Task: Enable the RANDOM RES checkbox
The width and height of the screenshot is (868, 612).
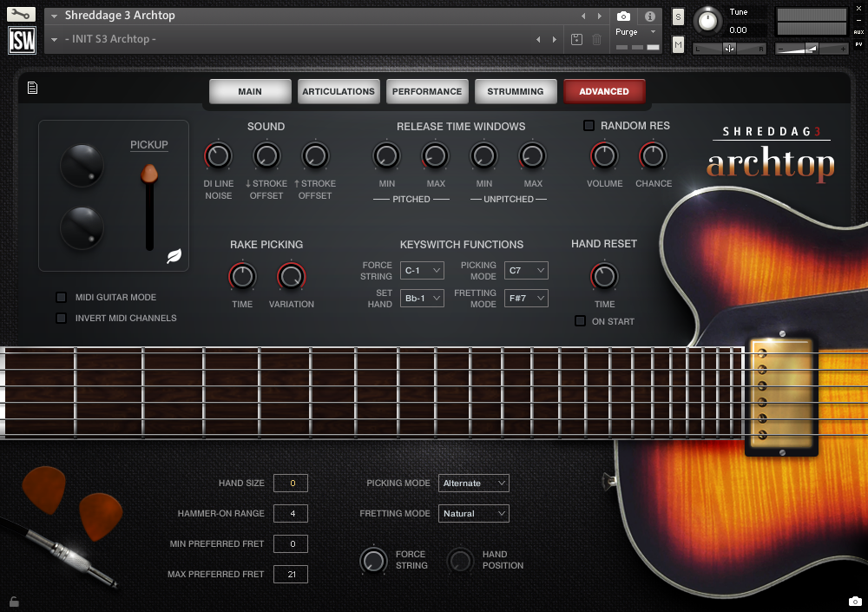Action: tap(587, 125)
